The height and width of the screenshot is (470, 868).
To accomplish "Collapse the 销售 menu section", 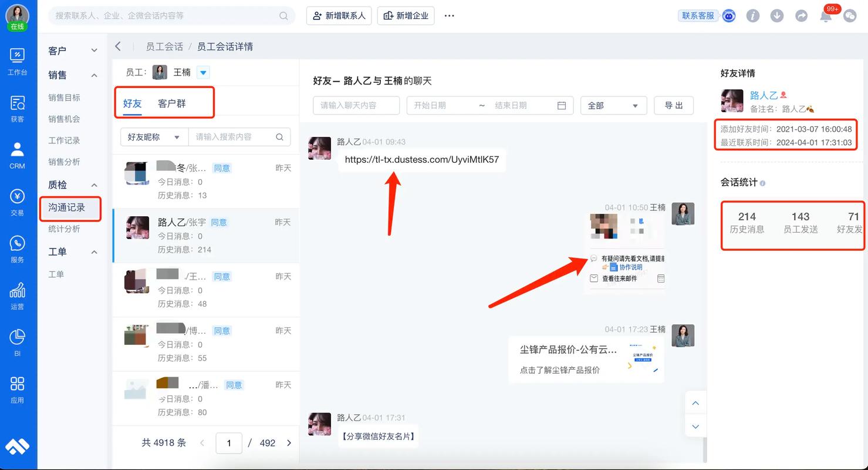I will tap(94, 75).
